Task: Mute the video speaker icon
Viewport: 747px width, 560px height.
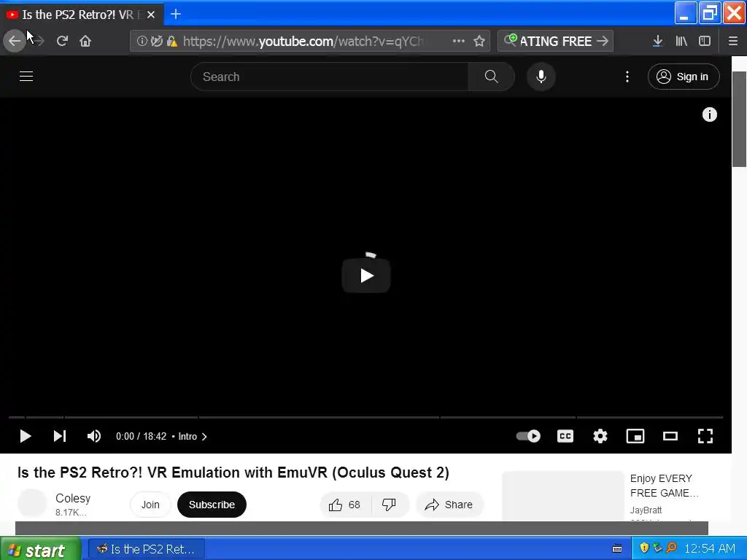Action: (x=94, y=436)
